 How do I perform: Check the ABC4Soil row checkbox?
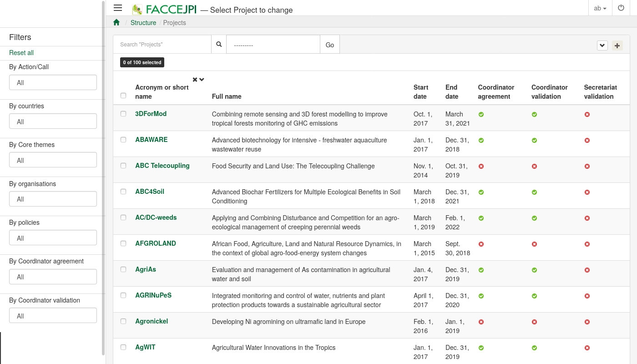click(x=123, y=192)
